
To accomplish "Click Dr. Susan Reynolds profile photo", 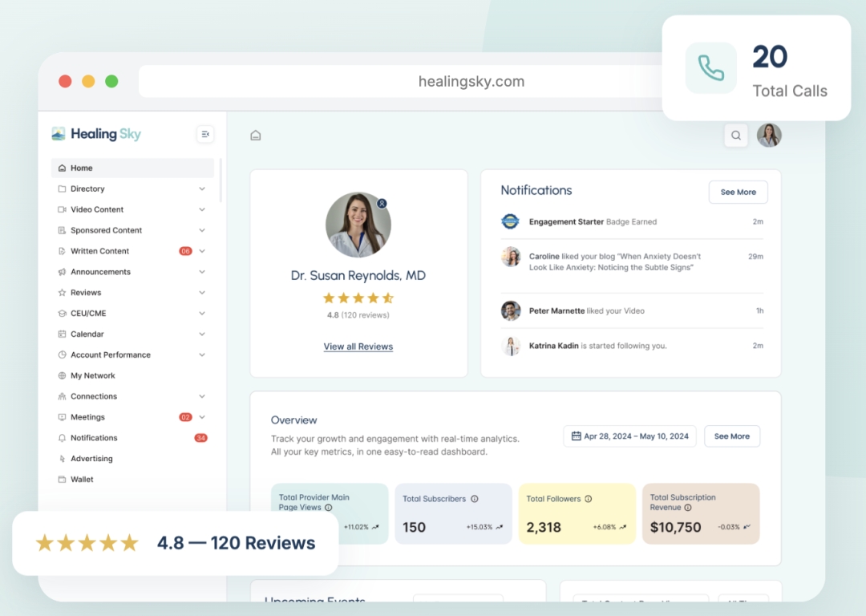I will click(358, 225).
